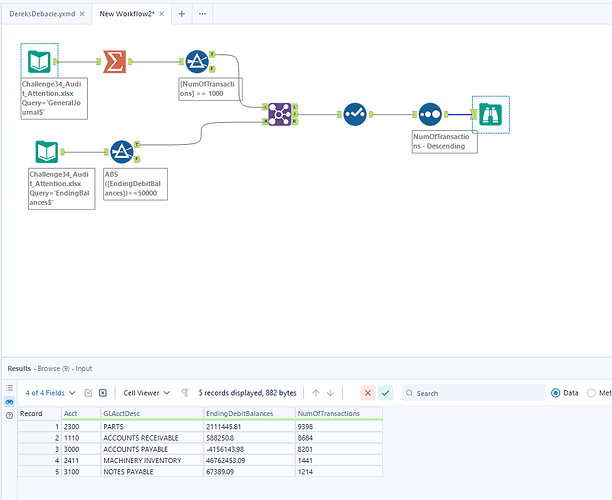
Task: Click the results Search field
Action: (473, 393)
